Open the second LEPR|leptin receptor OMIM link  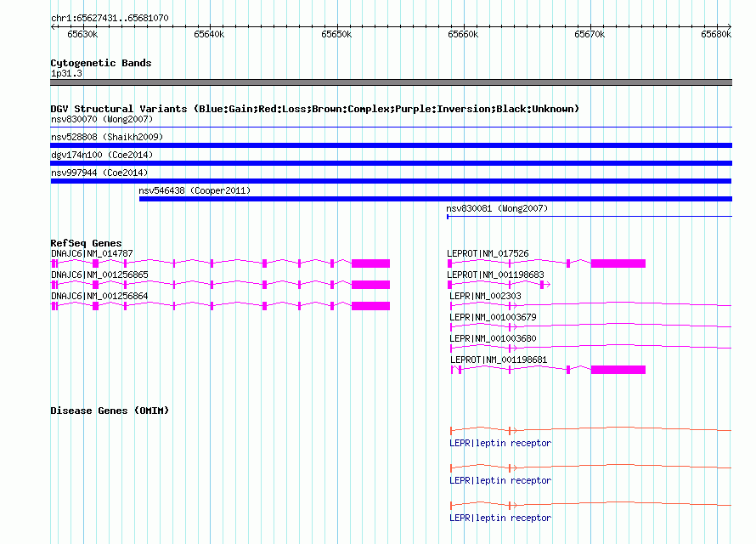click(500, 480)
